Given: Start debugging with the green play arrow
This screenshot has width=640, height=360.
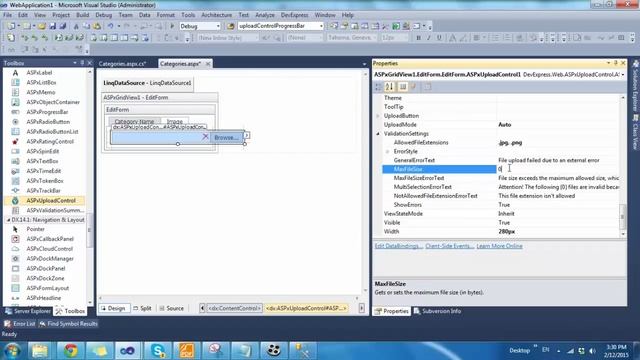Looking at the screenshot, I should point(172,26).
